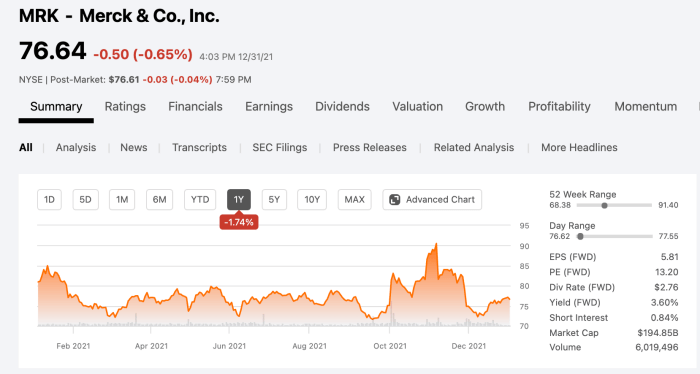Open the Momentum tab
700x374 pixels.
pos(646,107)
